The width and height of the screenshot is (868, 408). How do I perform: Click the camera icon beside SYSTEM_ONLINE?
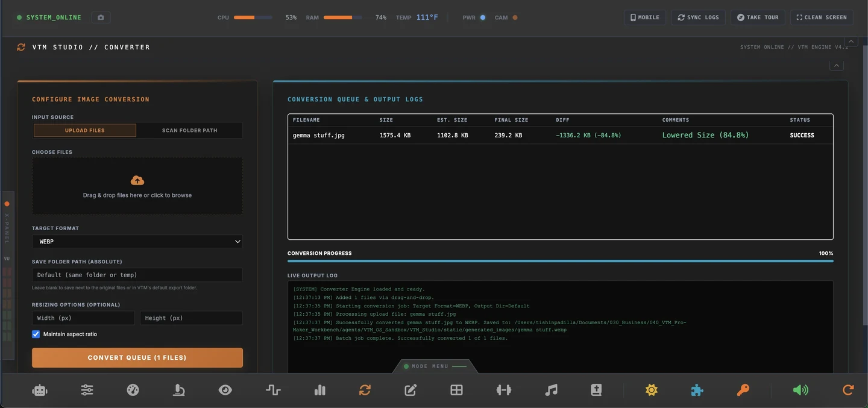101,17
